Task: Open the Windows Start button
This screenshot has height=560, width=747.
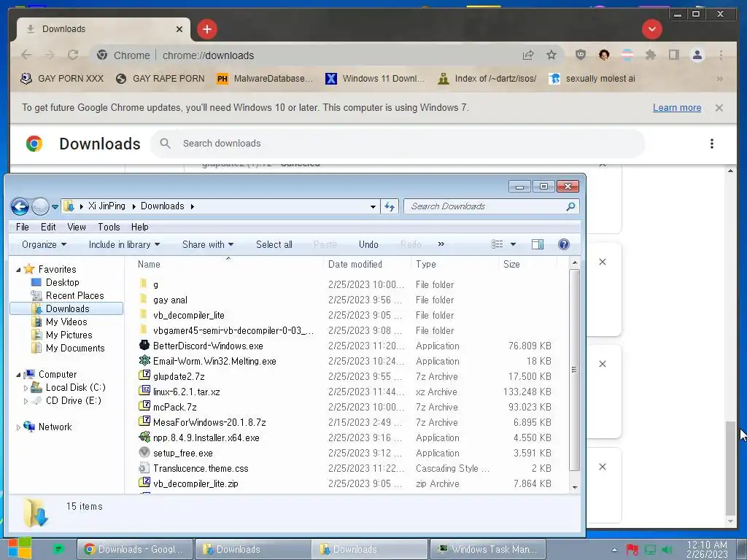Action: (x=19, y=548)
